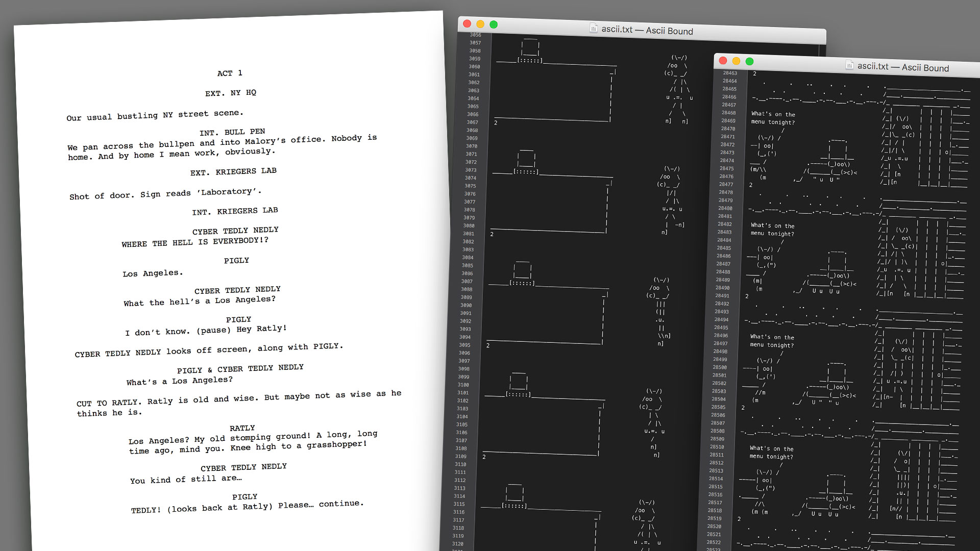Select line number 3095 in the back editor gutter
Screen dimensions: 980x551
(464, 345)
